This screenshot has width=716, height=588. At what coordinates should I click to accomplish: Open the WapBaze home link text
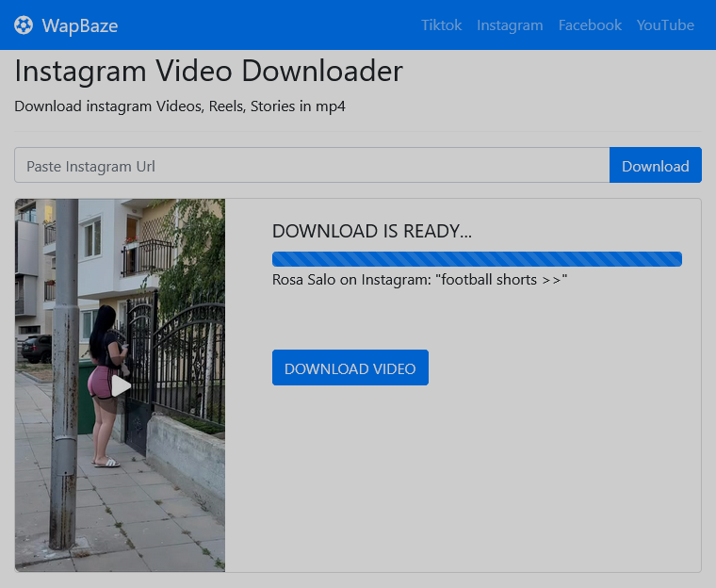80,25
